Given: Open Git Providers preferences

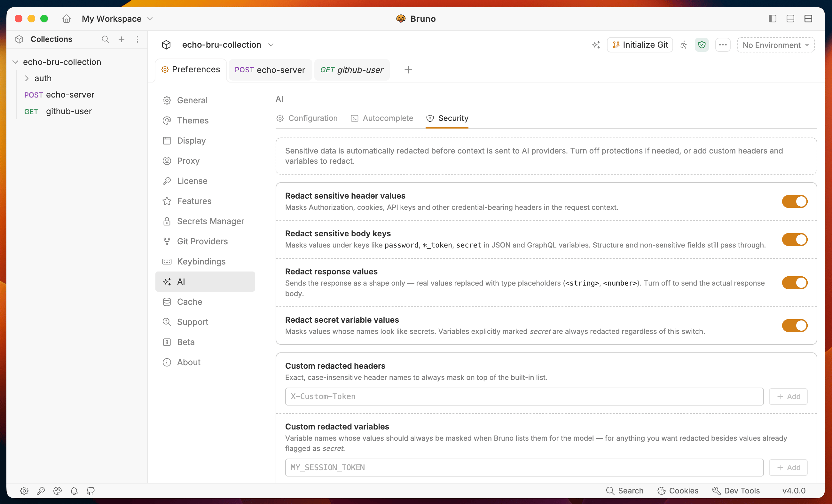Looking at the screenshot, I should click(205, 241).
